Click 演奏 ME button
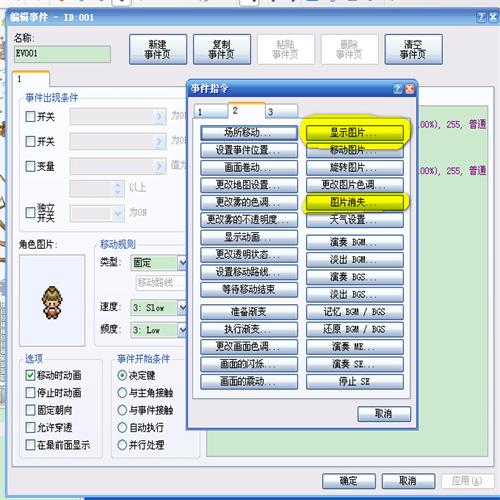This screenshot has width=500, height=500. (355, 347)
